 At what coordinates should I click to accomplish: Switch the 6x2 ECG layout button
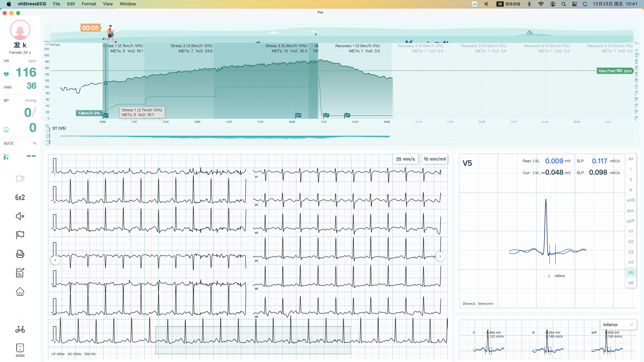[20, 197]
